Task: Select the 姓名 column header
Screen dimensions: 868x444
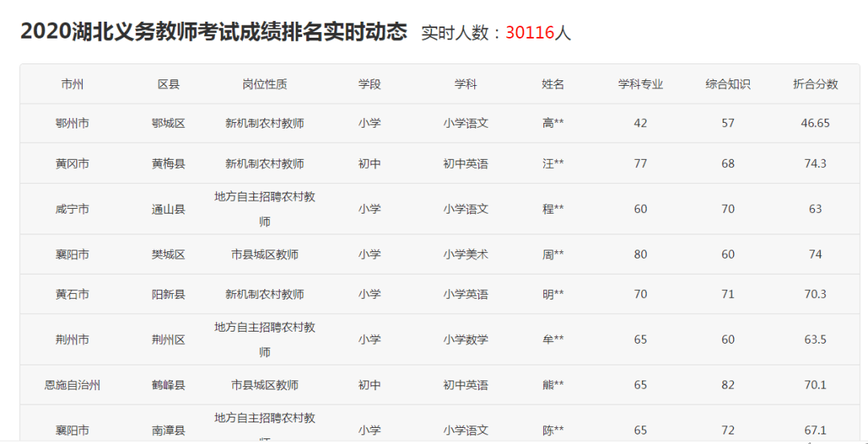Action: 553,84
